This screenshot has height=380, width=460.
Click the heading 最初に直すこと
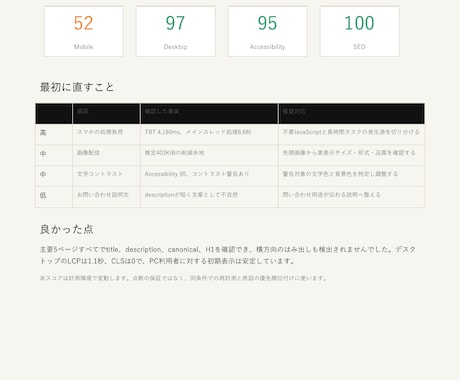click(77, 87)
